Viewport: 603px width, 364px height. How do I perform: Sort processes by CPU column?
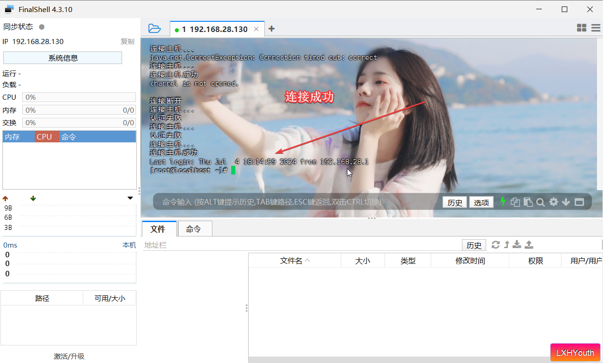coord(47,137)
